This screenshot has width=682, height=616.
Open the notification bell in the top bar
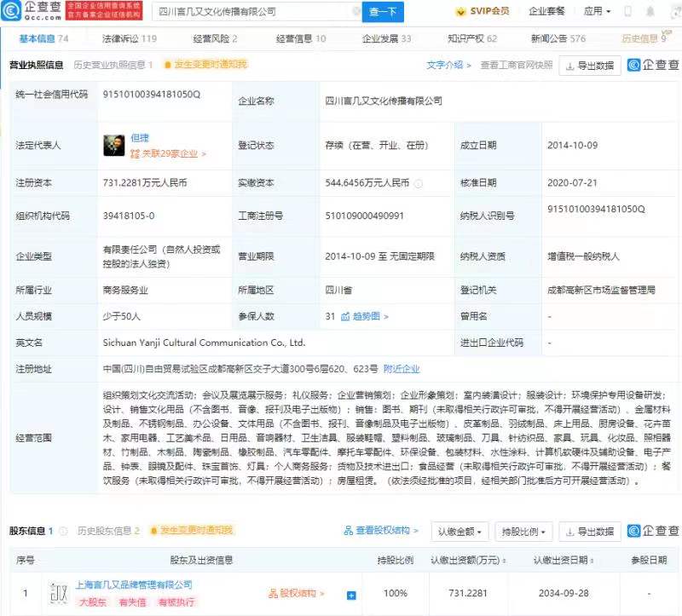click(650, 11)
